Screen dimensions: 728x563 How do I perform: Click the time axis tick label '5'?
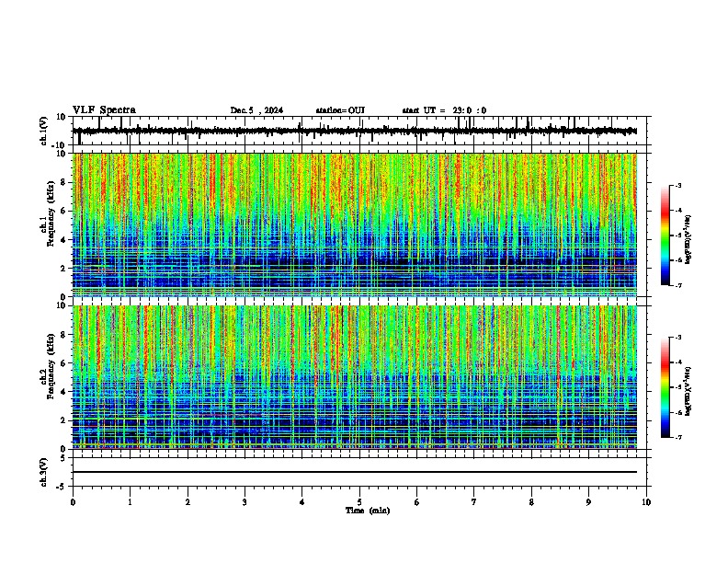tap(359, 502)
